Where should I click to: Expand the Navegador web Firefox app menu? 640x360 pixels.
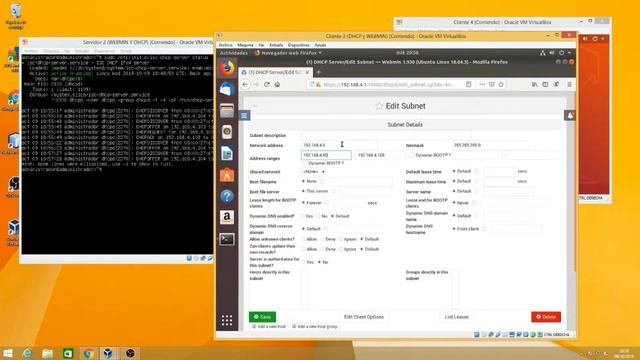click(x=288, y=53)
